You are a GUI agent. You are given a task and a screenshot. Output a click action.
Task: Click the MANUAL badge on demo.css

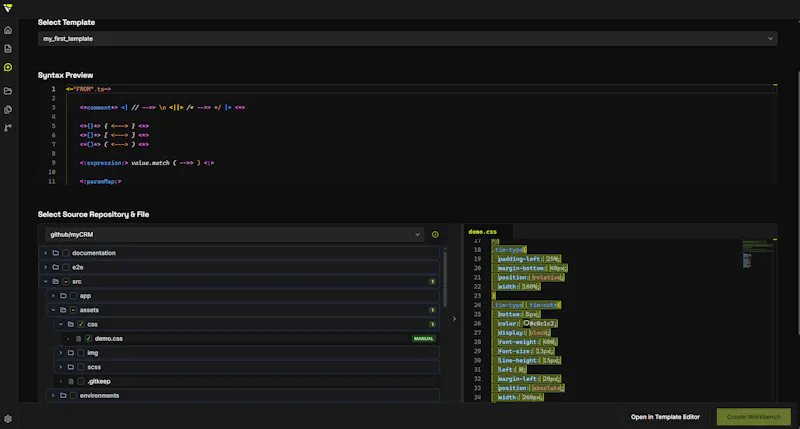(x=423, y=339)
